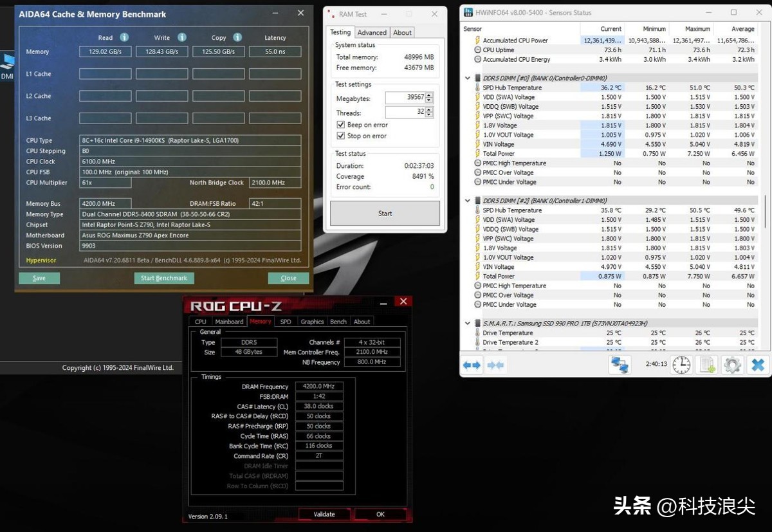Open HWiNFO sensor settings via the gear icon
Screen dimensions: 772x532
pos(732,365)
